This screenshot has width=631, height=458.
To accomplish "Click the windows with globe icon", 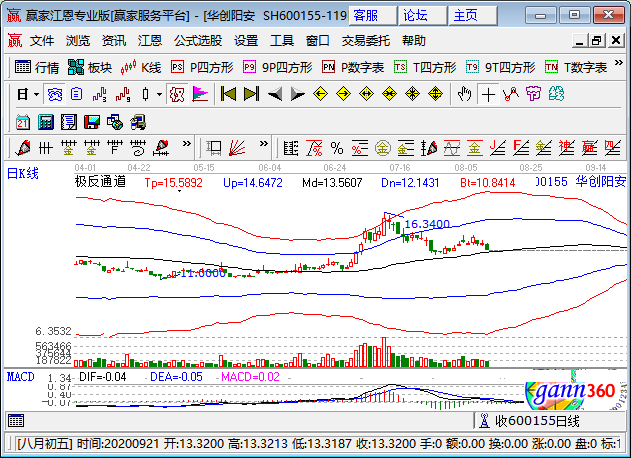I will click(115, 122).
